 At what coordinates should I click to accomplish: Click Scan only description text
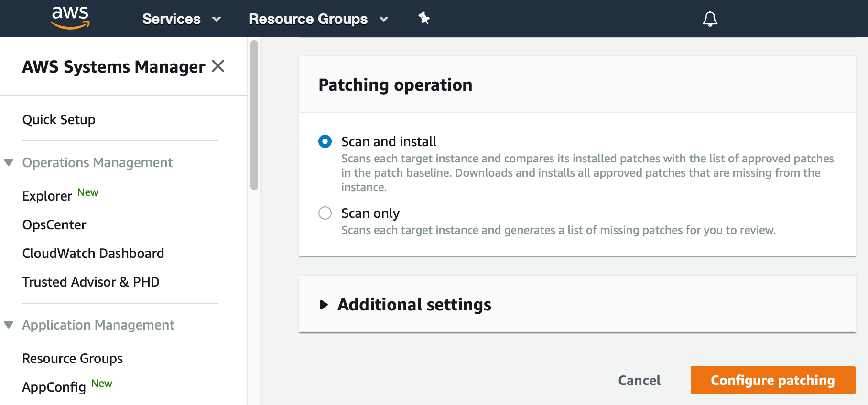558,230
